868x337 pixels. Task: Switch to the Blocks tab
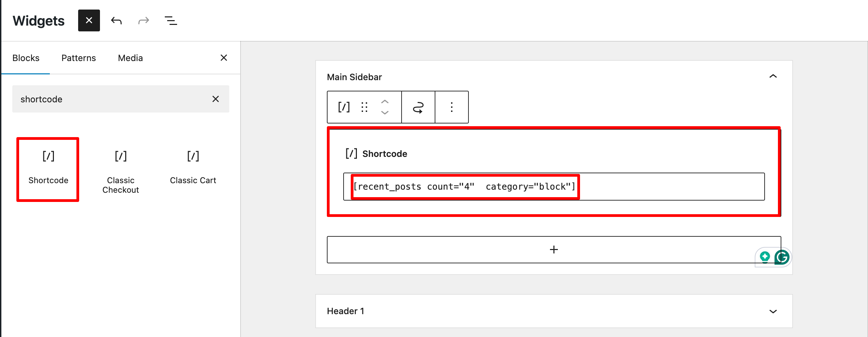[26, 58]
